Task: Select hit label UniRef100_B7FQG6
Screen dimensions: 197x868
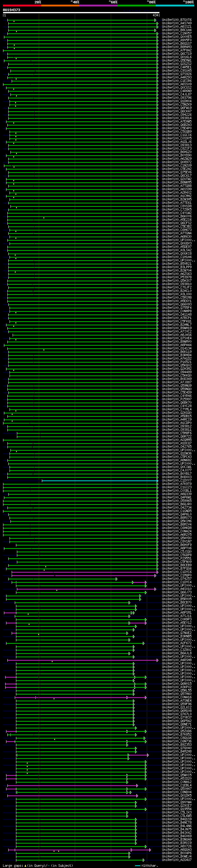Action: 177,569
